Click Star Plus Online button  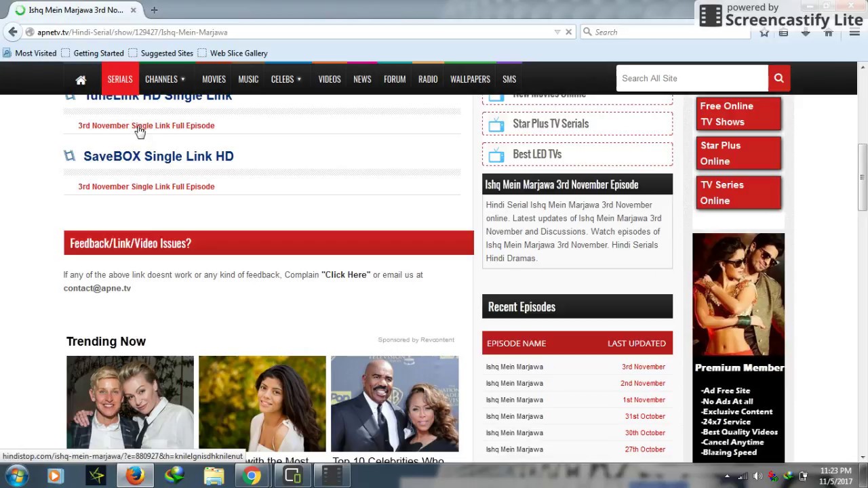pyautogui.click(x=738, y=153)
